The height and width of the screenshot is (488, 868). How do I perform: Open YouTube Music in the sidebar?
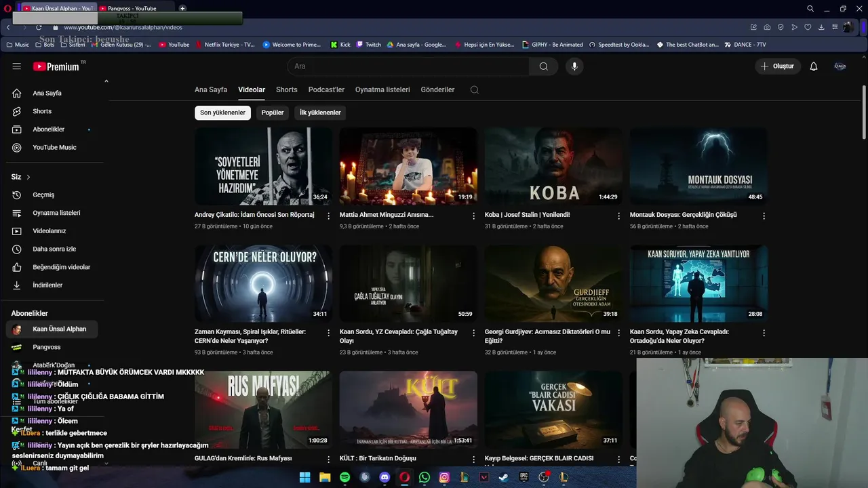pyautogui.click(x=54, y=147)
